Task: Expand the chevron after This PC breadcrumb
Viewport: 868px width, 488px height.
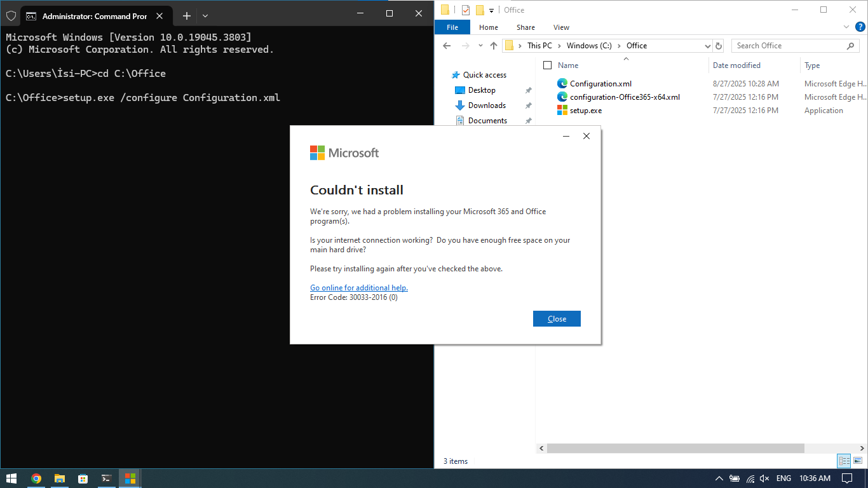Action: [x=559, y=46]
